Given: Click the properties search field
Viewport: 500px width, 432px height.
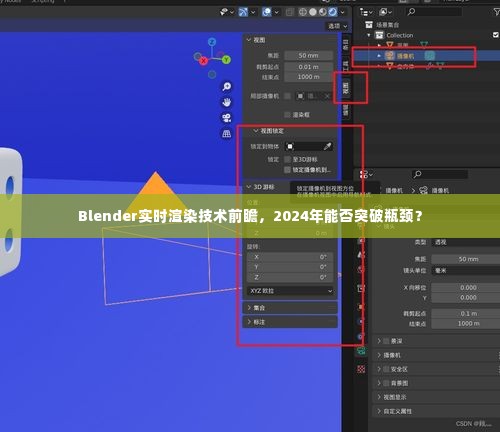Looking at the screenshot, I should point(439,174).
